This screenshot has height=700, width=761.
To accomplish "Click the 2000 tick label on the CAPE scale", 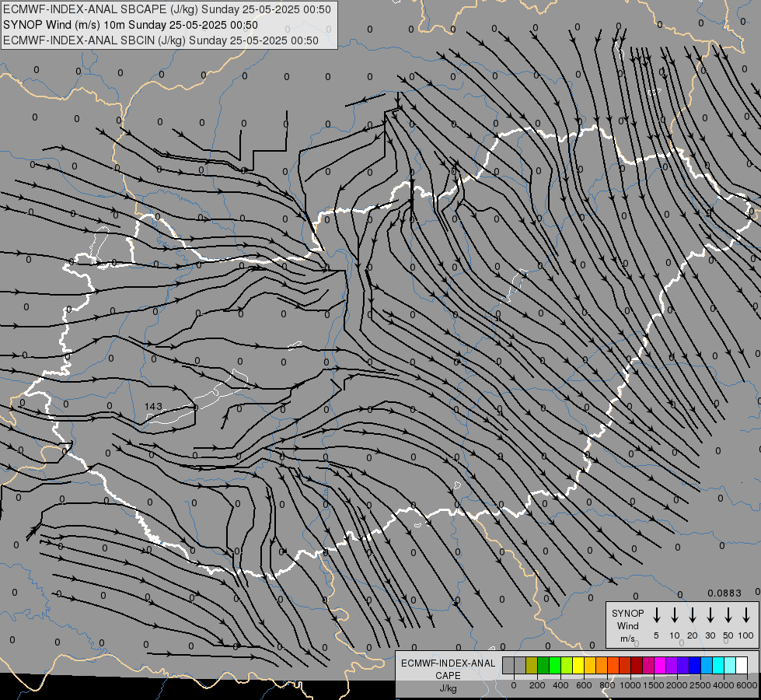I will click(677, 685).
